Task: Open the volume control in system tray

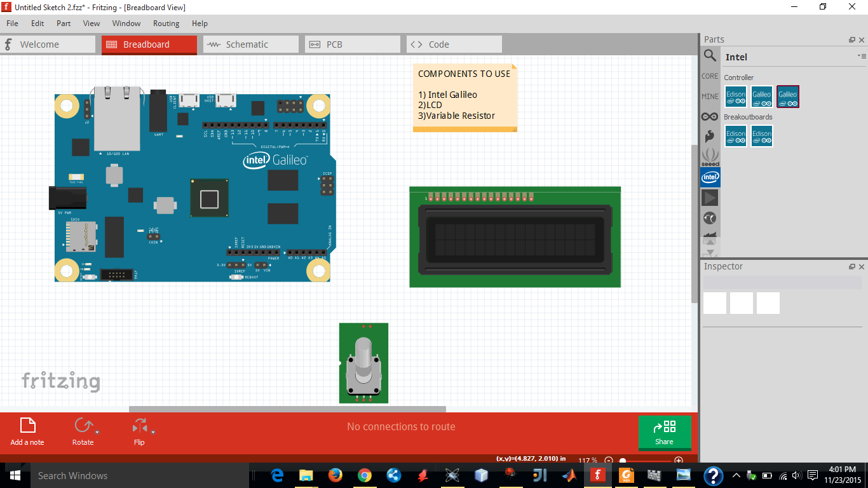Action: pos(797,475)
